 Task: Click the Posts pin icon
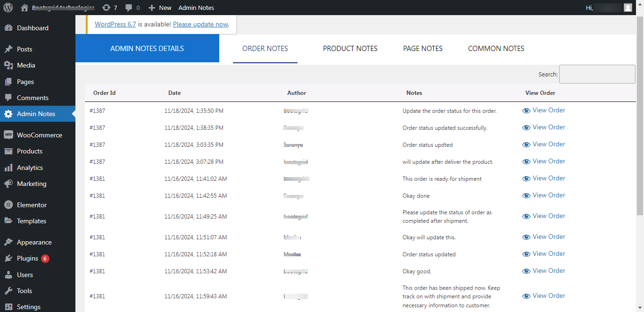pyautogui.click(x=8, y=49)
